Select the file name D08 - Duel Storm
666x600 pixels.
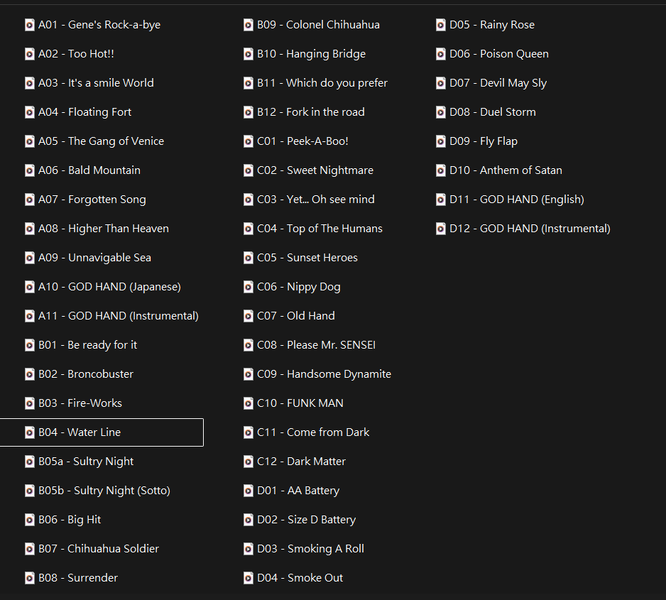(493, 112)
